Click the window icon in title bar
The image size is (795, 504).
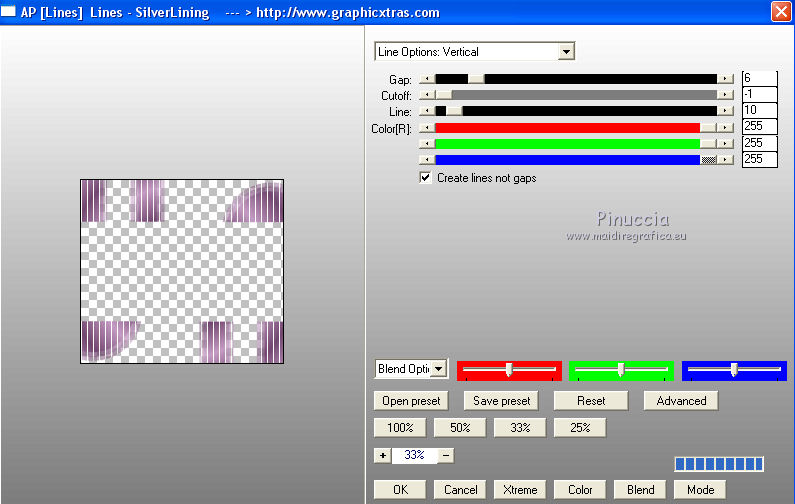click(8, 11)
